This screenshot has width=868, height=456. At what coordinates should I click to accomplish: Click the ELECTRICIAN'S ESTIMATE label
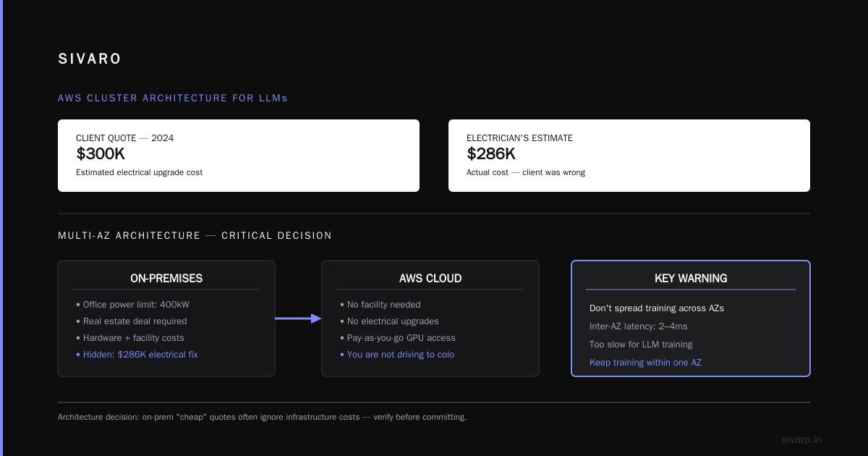pyautogui.click(x=519, y=138)
